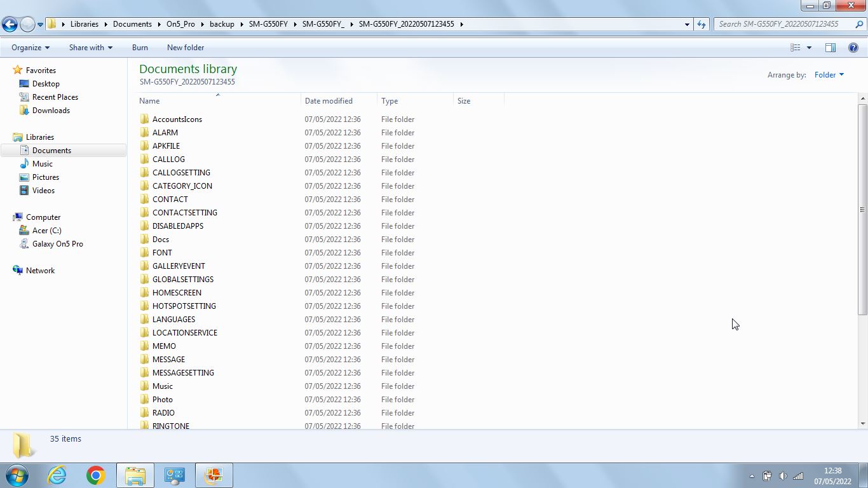The height and width of the screenshot is (488, 868).
Task: Select Computer in navigation pane
Action: (43, 217)
